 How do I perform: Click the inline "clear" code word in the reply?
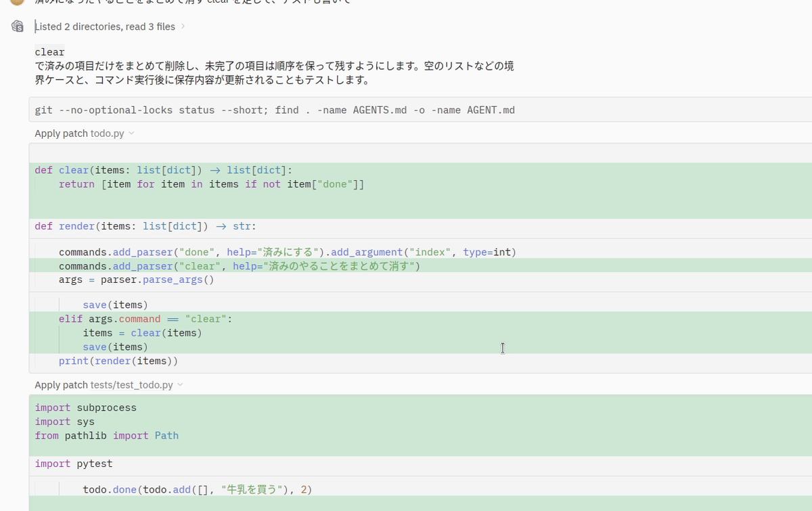point(49,52)
